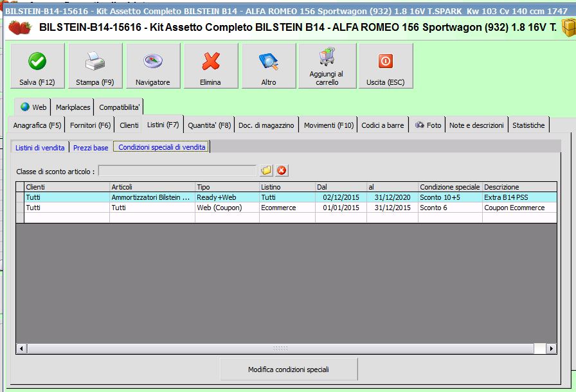Click the printer Stampa (F9) icon

click(x=94, y=61)
